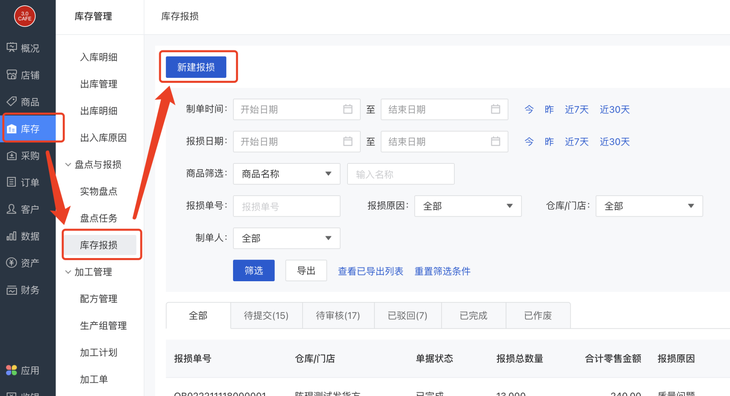Click calendar icon in 报损日期 start date
Viewport: 730px width, 396px height.
(348, 141)
